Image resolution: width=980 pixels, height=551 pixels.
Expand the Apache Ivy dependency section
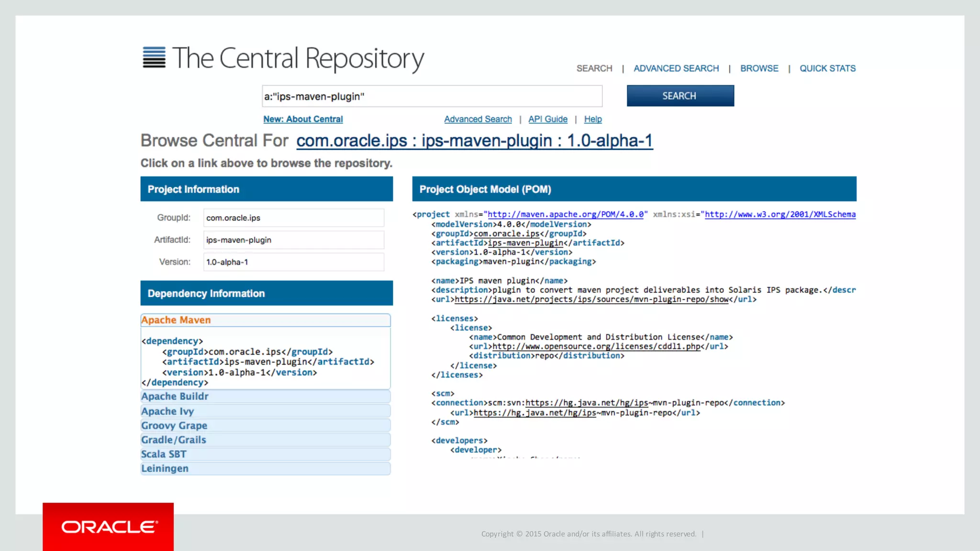coord(266,411)
